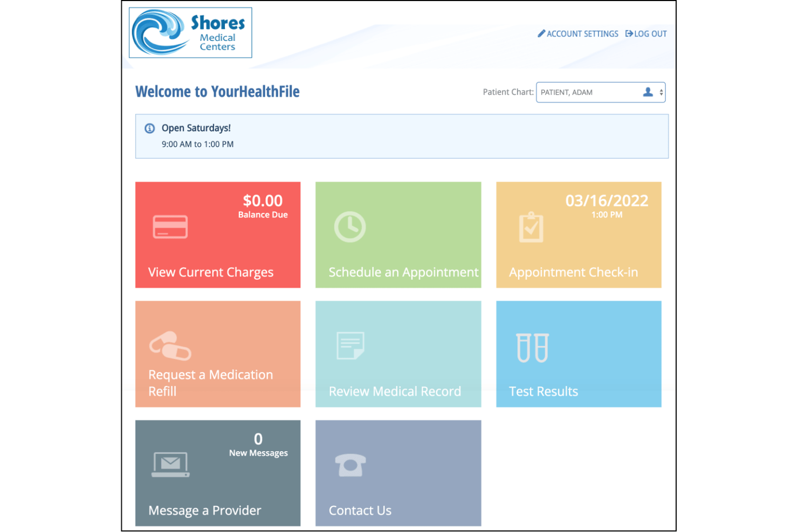
Task: Open Account Settings link
Action: 582,33
